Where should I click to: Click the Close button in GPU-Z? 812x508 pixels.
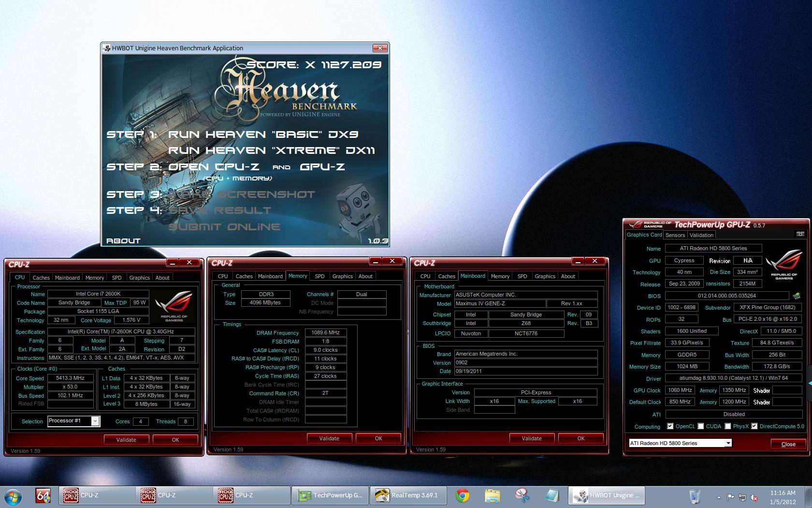788,444
